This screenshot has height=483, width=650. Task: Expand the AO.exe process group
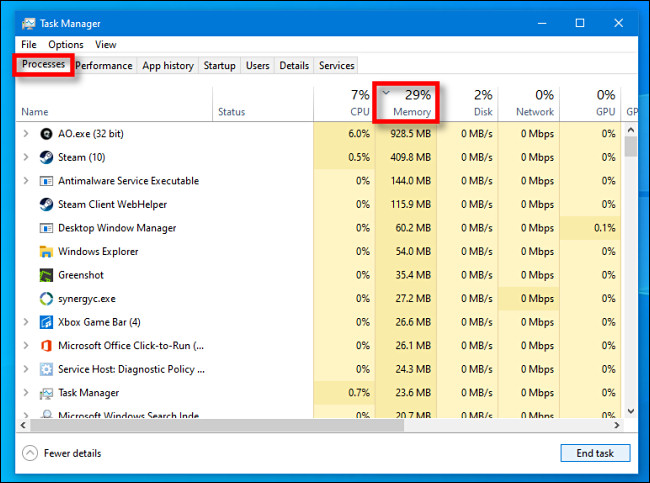click(x=26, y=133)
